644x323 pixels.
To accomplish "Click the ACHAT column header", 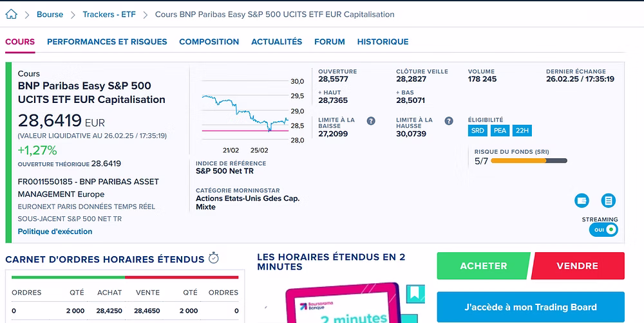I will (x=109, y=293).
